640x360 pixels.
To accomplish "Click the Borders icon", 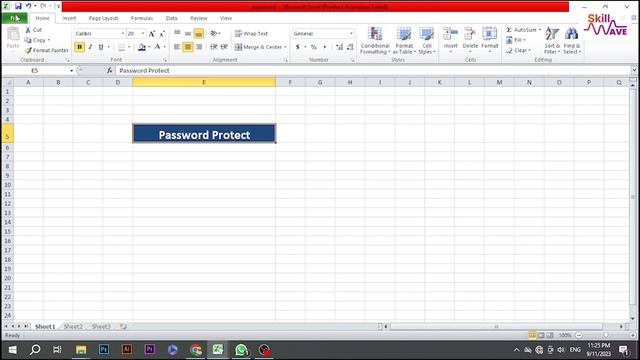I will pos(121,47).
